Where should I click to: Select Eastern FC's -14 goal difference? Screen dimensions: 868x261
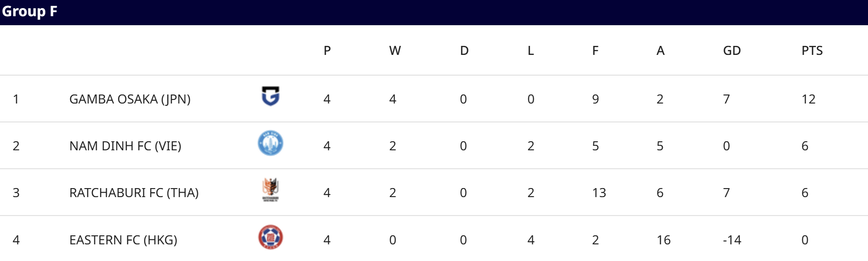click(x=732, y=240)
